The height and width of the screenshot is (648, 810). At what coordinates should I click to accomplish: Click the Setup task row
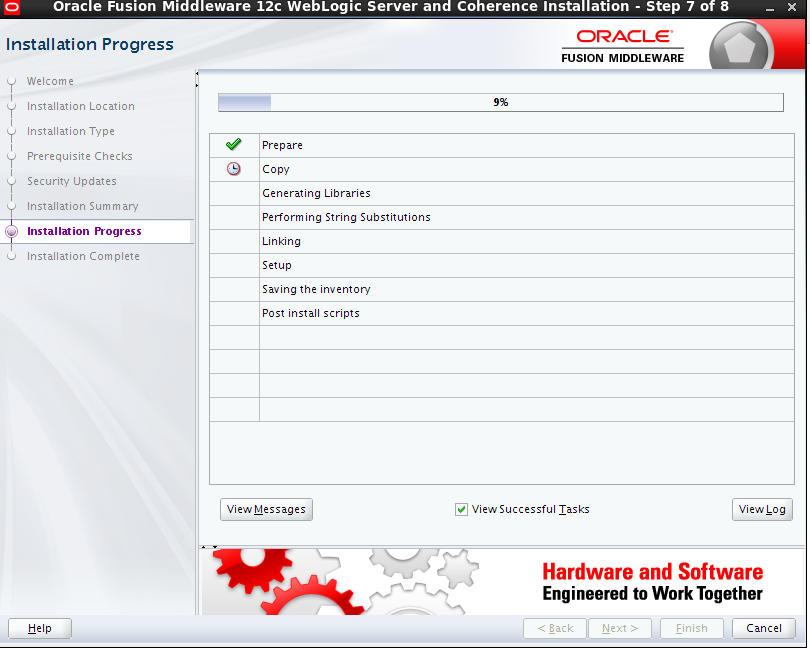tap(502, 265)
